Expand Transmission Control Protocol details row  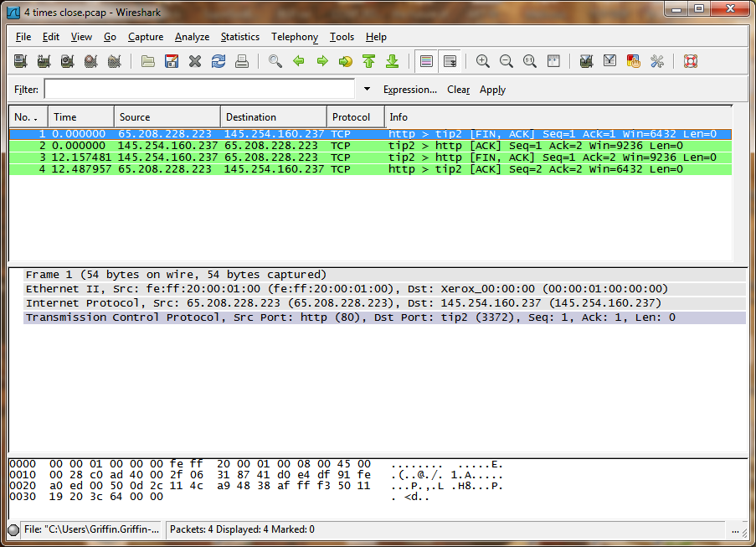pos(385,317)
